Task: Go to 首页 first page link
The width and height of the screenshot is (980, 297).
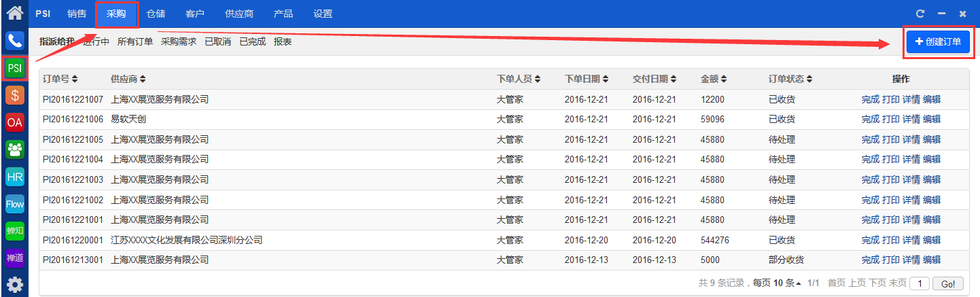Action: (837, 283)
